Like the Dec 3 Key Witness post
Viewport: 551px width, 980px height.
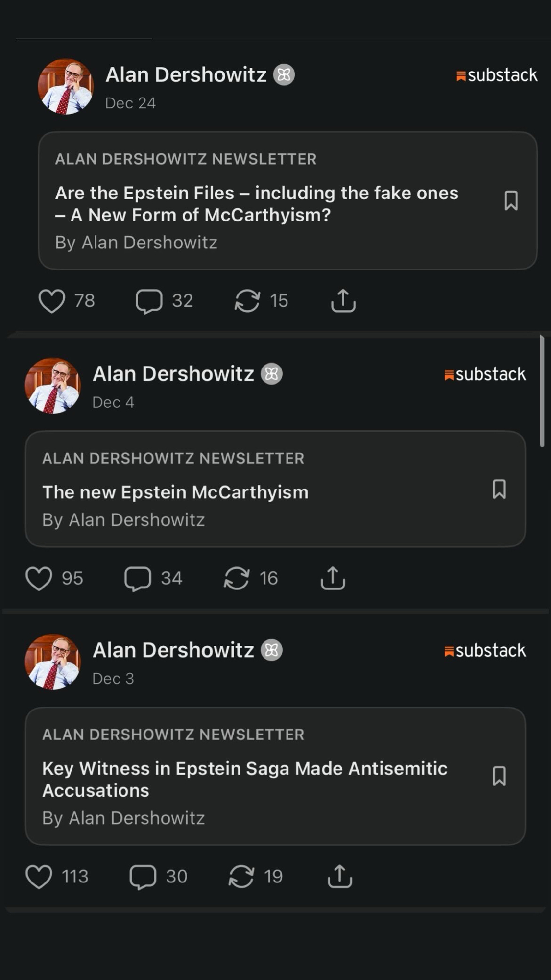(x=39, y=877)
